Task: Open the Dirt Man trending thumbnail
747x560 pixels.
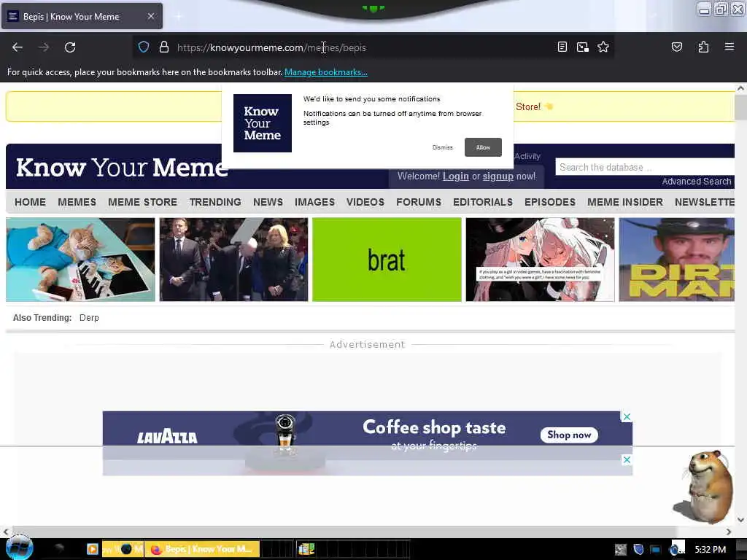Action: (x=676, y=260)
